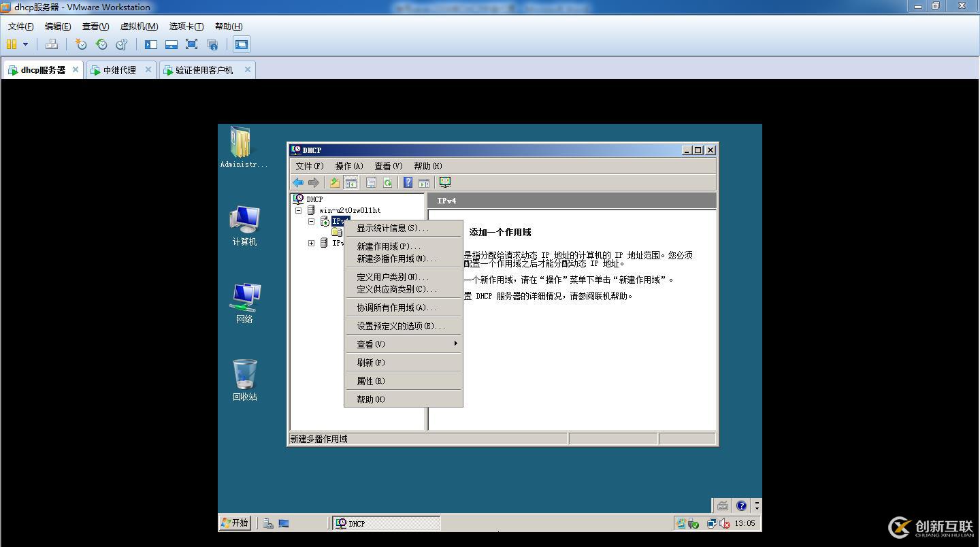This screenshot has width=980, height=547.
Task: Open DHCP console 文件(F) menu
Action: 310,166
